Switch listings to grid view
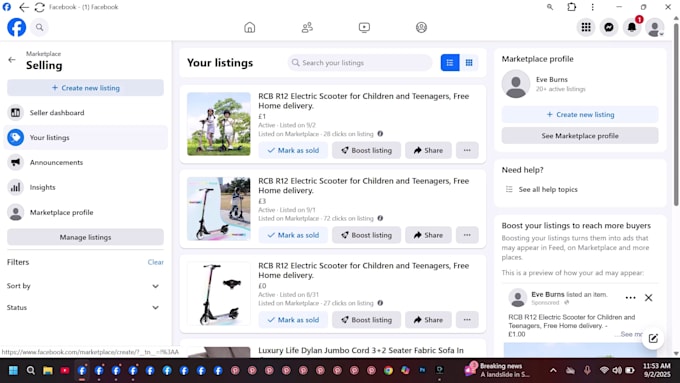 (469, 63)
